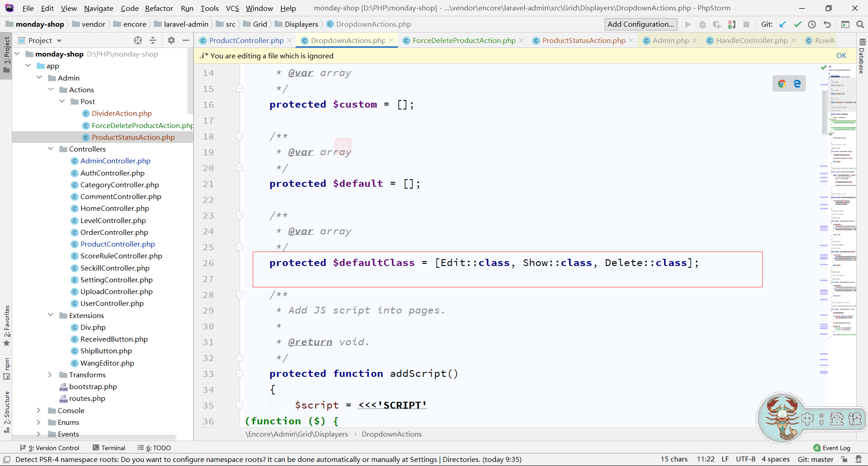The width and height of the screenshot is (868, 466).
Task: Switch to HandleController.php tab
Action: 751,40
